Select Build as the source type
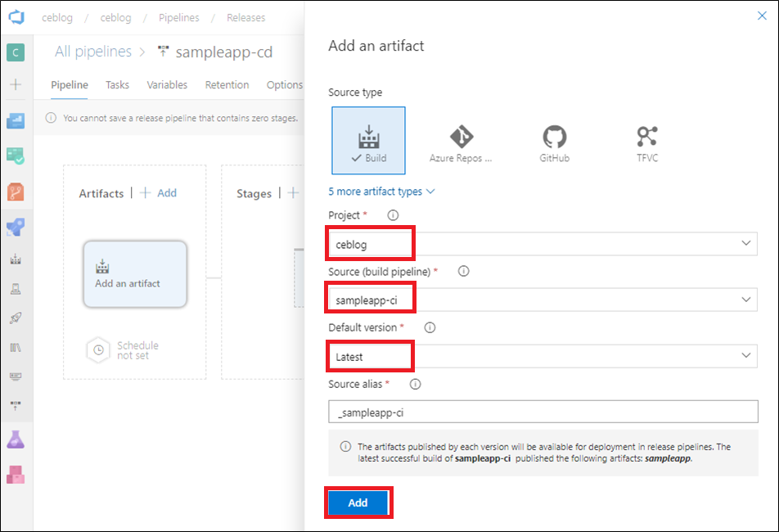Image resolution: width=779 pixels, height=532 pixels. point(368,141)
